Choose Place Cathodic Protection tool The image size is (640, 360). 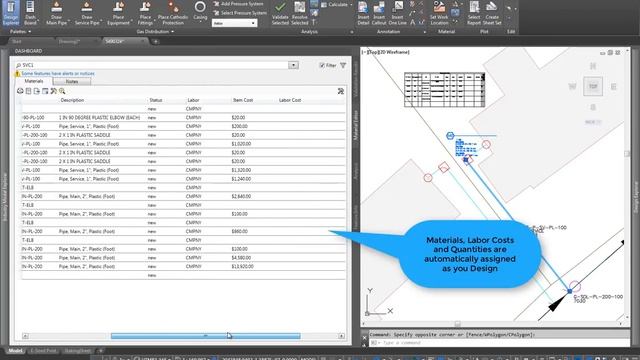pos(173,13)
